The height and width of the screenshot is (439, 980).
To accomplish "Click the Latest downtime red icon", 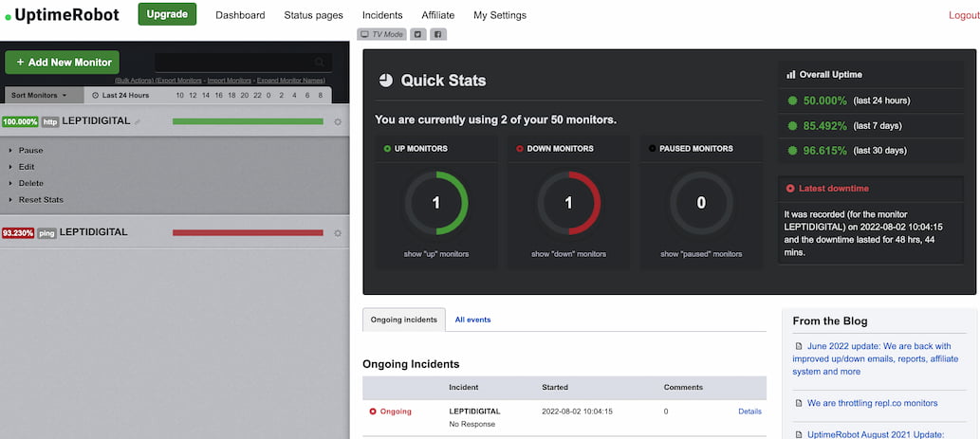I will (x=790, y=188).
